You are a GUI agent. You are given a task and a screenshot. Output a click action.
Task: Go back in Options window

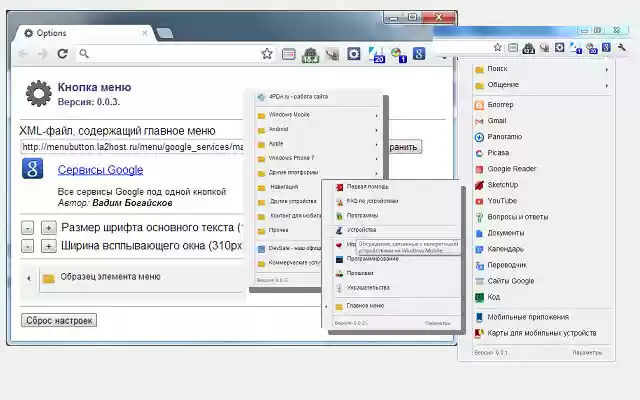pyautogui.click(x=23, y=53)
